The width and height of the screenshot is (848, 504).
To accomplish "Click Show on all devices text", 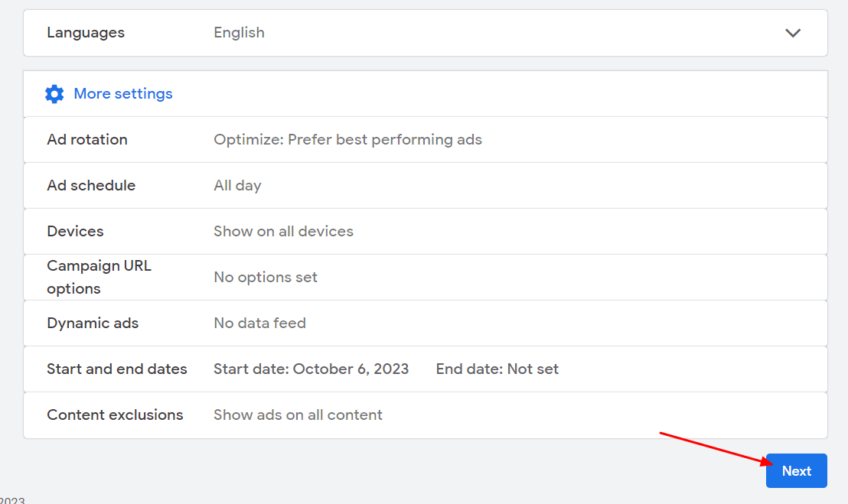I will 283,231.
